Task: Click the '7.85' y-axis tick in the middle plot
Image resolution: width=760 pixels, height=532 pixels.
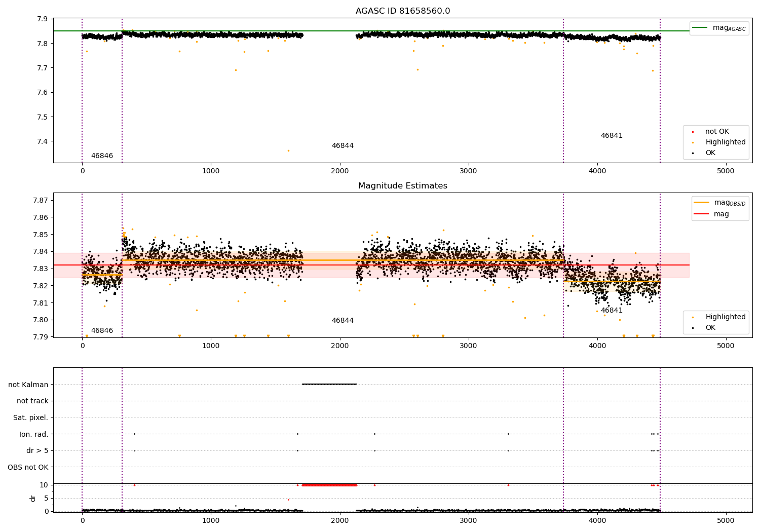Action: click(40, 235)
